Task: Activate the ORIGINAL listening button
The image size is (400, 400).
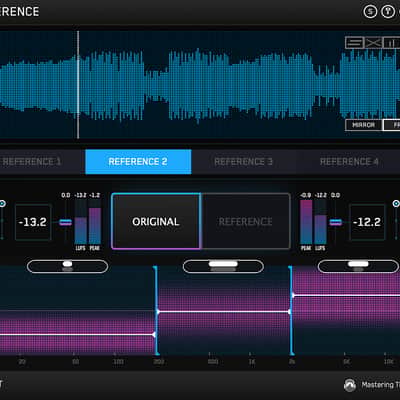Action: click(156, 221)
